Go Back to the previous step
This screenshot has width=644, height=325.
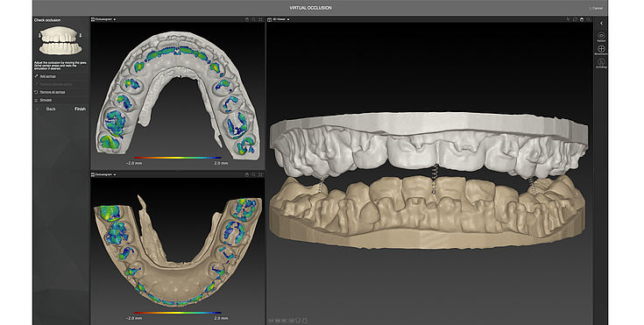(x=51, y=109)
